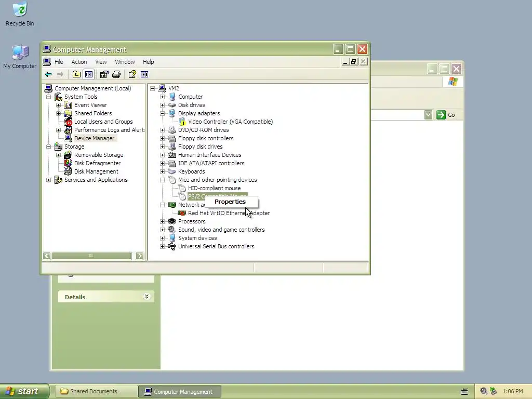Click the Disk Defragmenter icon
This screenshot has height=399, width=532.
point(68,163)
